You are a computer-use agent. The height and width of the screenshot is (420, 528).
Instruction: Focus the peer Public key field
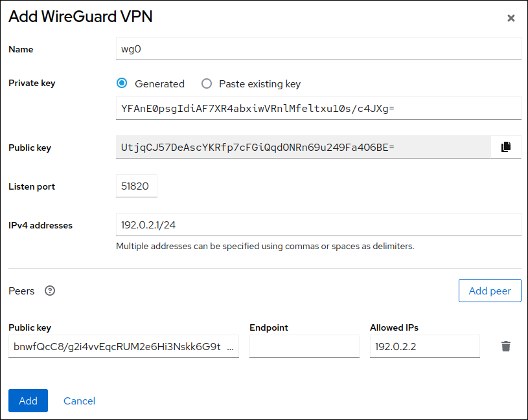[123, 347]
